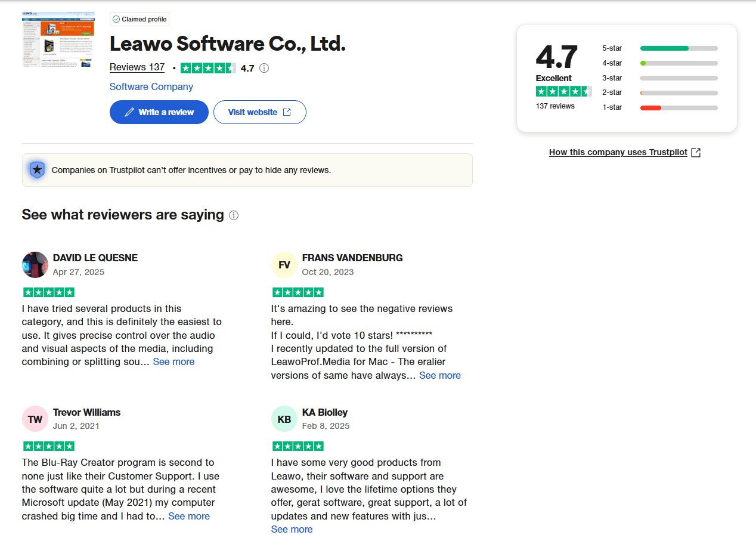Expand See more on David Le Quesne's review
This screenshot has height=538, width=756.
pyautogui.click(x=173, y=361)
